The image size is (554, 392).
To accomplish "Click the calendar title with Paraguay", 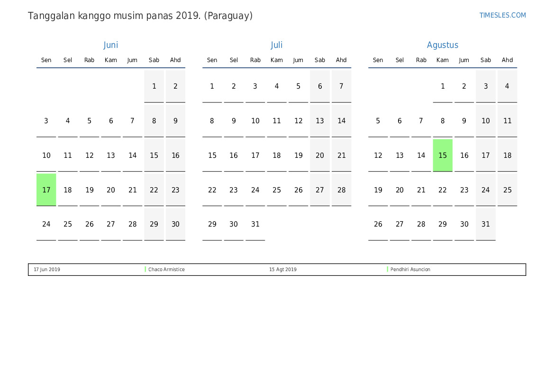I will (x=140, y=16).
